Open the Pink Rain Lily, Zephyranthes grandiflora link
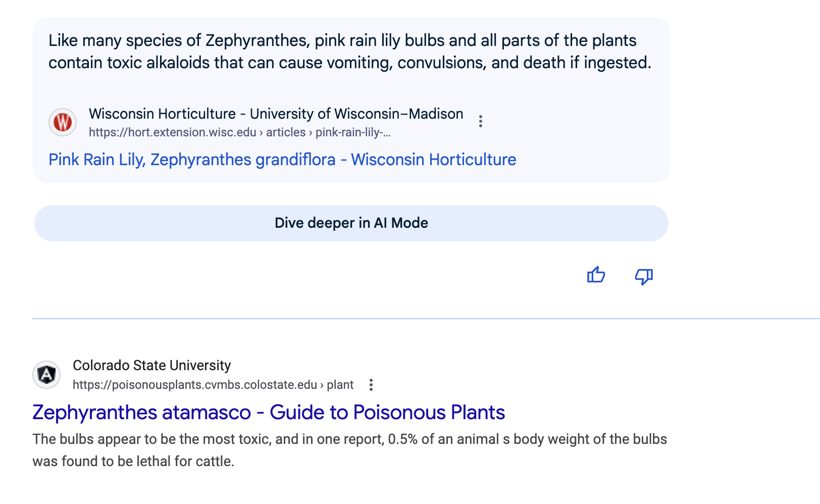Screen dimensions: 820x504 pyautogui.click(x=282, y=160)
